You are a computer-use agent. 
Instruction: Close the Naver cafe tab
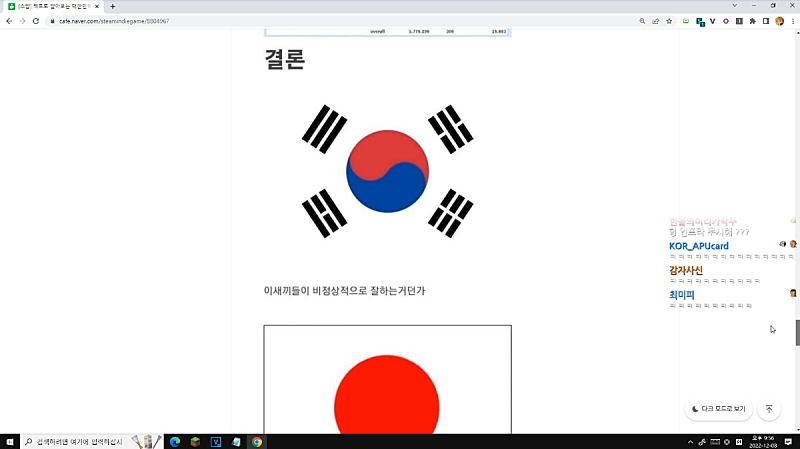[96, 6]
